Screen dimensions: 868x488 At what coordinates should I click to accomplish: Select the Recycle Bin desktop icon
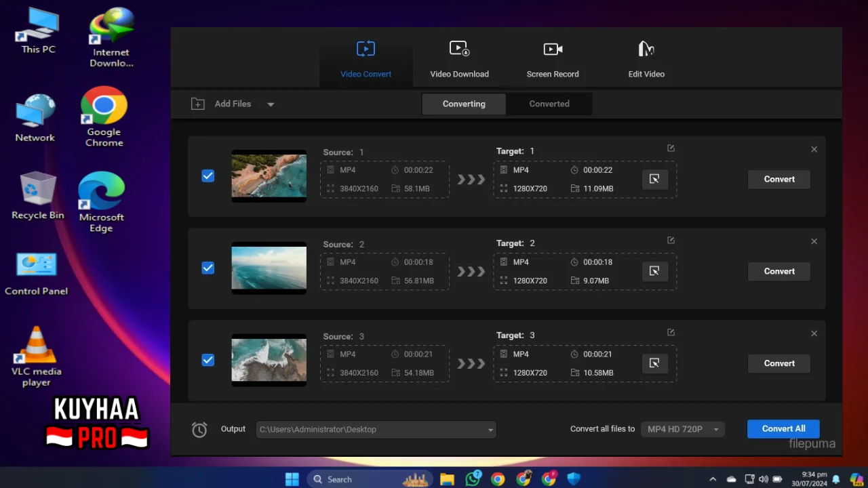point(38,195)
